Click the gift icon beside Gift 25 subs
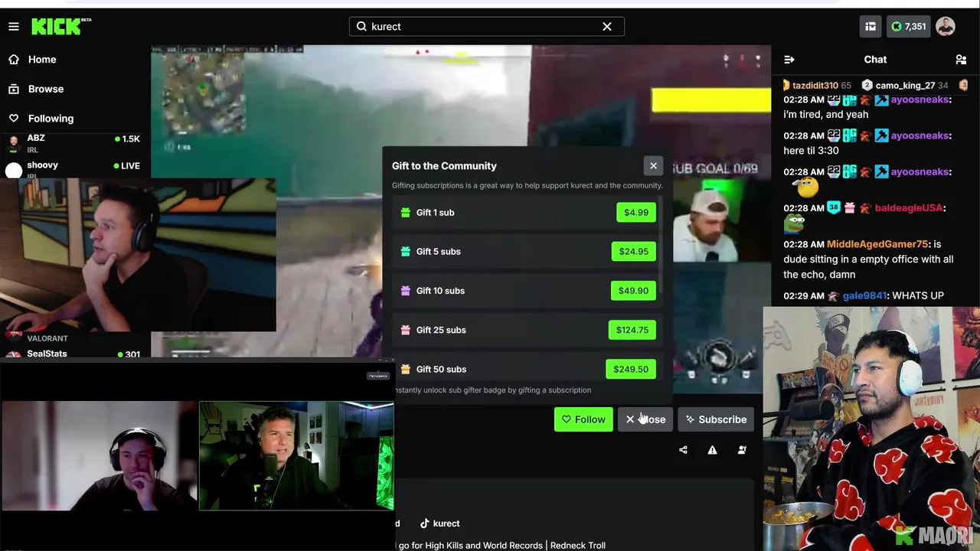 [406, 331]
